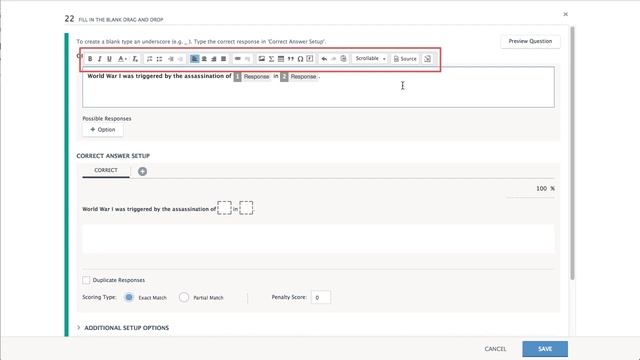640x360 pixels.
Task: Toggle underline formatting
Action: [109, 59]
